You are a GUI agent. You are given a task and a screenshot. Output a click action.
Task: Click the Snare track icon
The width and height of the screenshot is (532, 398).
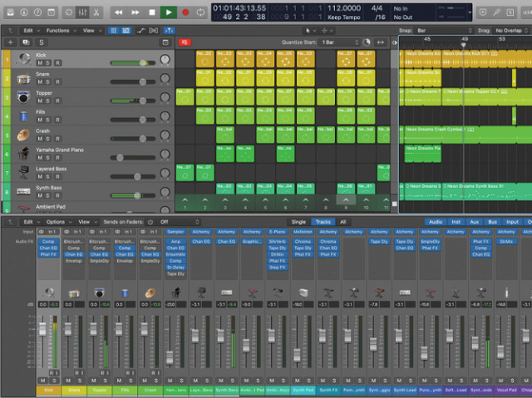pyautogui.click(x=23, y=78)
